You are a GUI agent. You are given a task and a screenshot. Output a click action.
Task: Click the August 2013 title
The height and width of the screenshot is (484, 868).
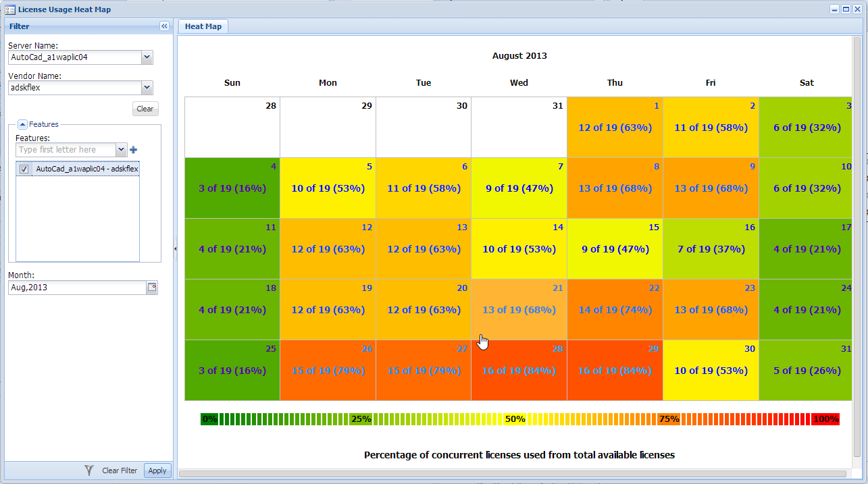point(519,56)
